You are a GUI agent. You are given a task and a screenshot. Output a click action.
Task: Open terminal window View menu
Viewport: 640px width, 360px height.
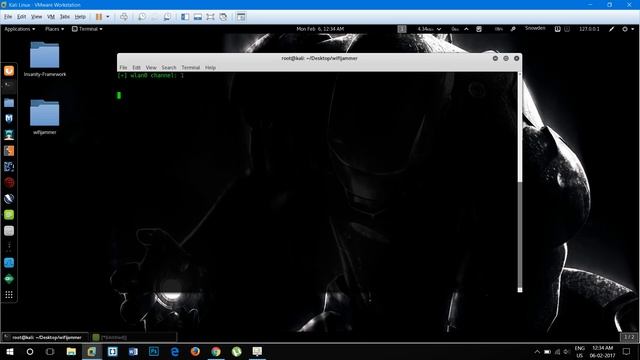pyautogui.click(x=151, y=67)
